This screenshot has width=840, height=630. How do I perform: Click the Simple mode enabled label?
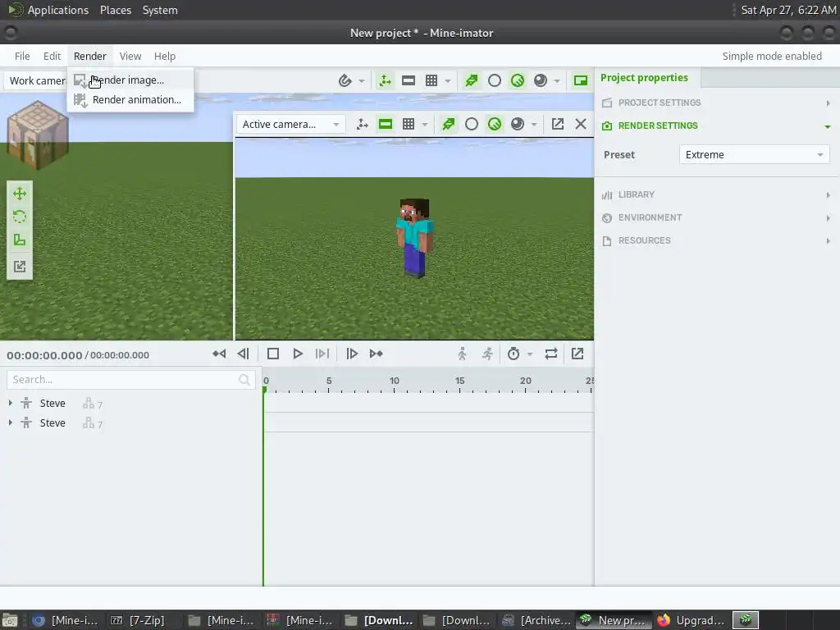click(x=771, y=57)
